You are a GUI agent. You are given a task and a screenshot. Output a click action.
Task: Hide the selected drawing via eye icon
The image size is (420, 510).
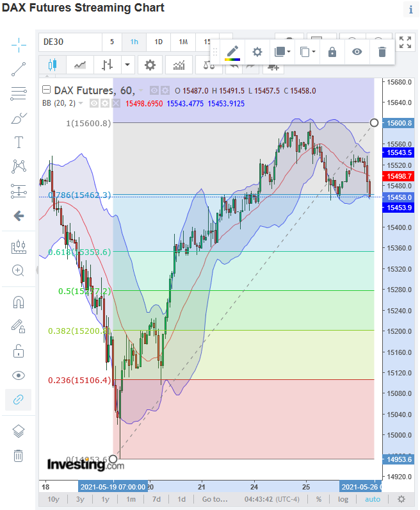(x=357, y=52)
